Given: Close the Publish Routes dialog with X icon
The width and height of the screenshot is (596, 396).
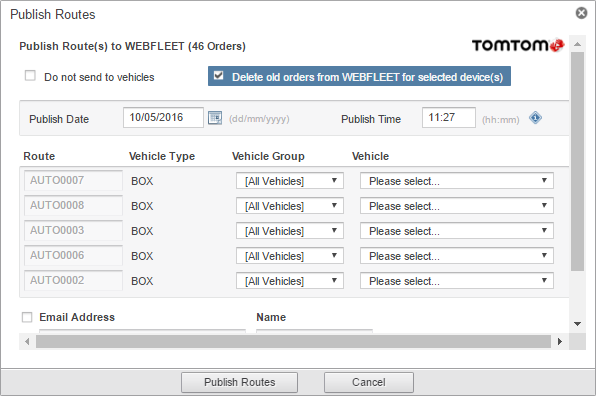Looking at the screenshot, I should (581, 13).
